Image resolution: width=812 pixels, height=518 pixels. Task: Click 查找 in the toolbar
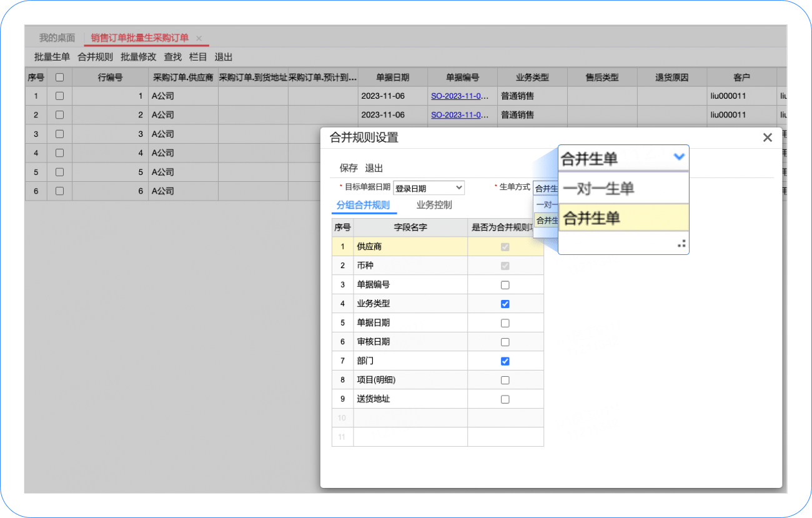coord(172,57)
